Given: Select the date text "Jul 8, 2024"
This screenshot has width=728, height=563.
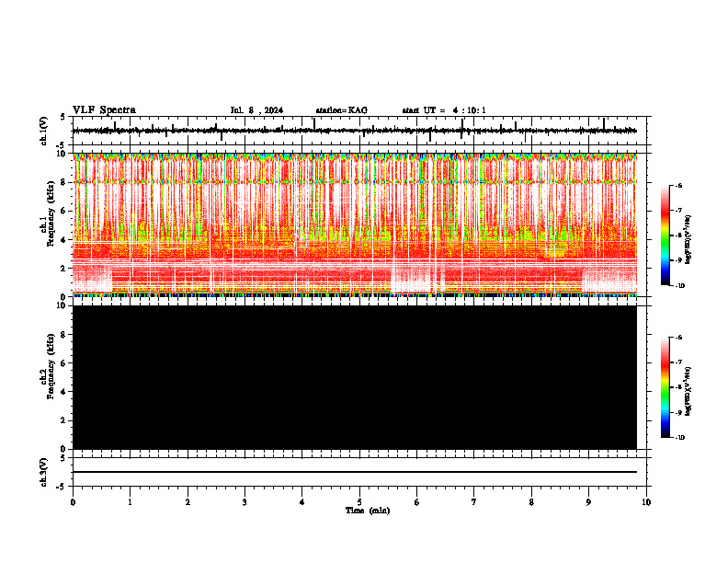Looking at the screenshot, I should pyautogui.click(x=256, y=110).
